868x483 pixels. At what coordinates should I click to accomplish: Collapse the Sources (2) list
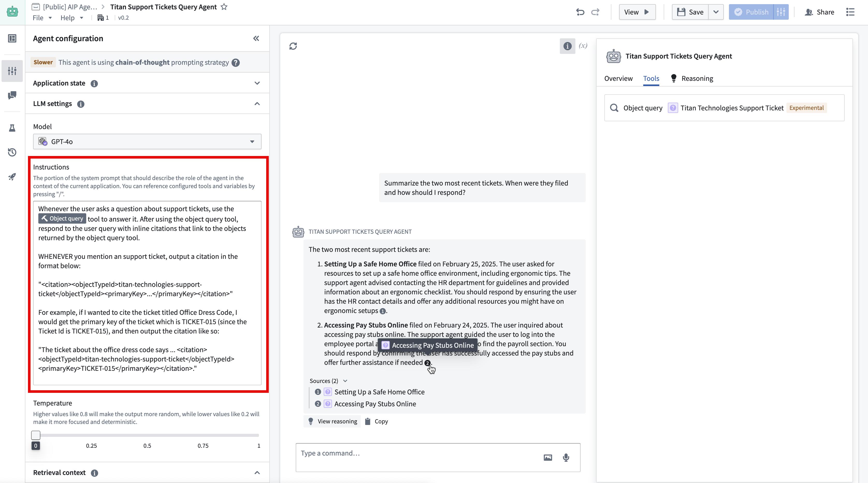point(345,381)
